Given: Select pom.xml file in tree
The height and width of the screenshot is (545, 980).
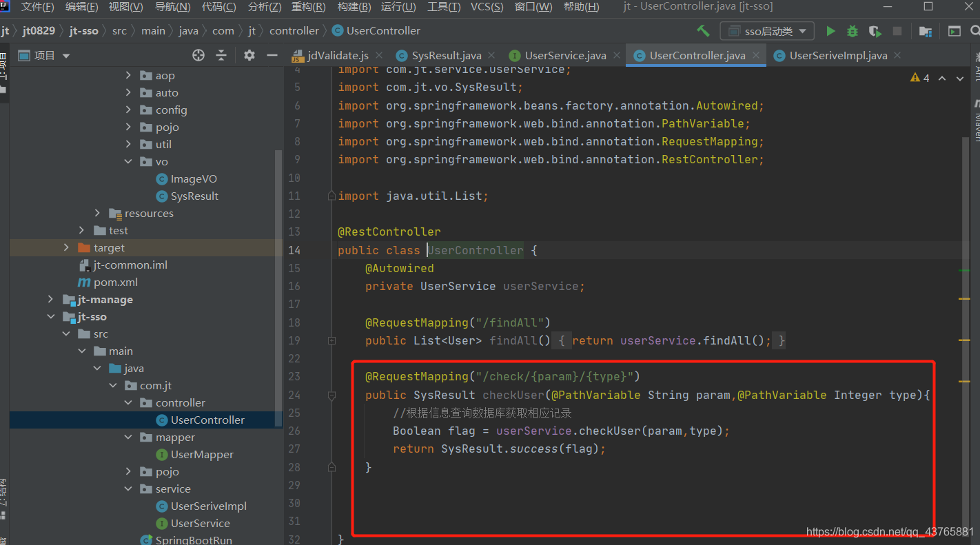Looking at the screenshot, I should point(116,282).
